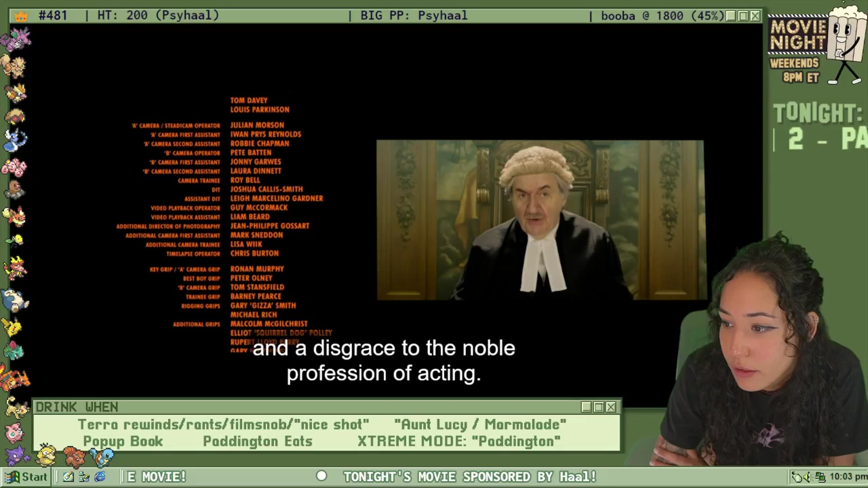Image resolution: width=868 pixels, height=488 pixels.
Task: Click credit name 'JEAN-PHILIPPE GOSSART'
Action: pos(270,226)
